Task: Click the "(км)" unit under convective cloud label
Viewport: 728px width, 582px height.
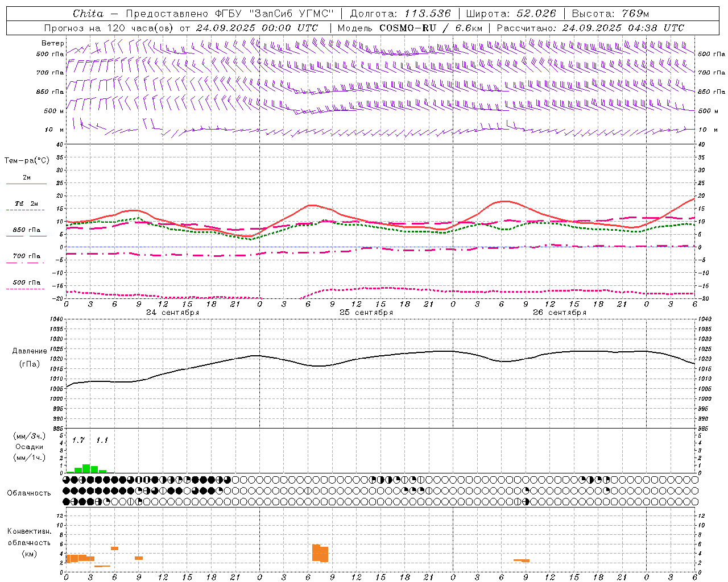Action: click(x=29, y=554)
